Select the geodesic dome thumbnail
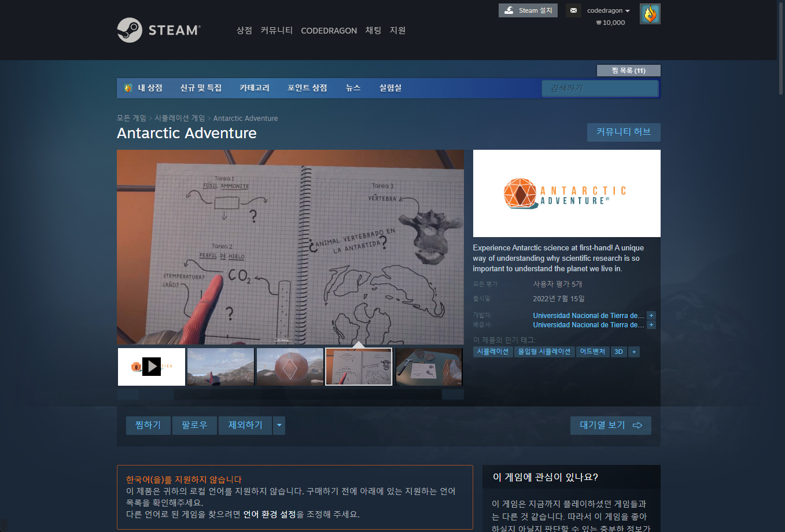Viewport: 785px width, 532px height. (290, 367)
